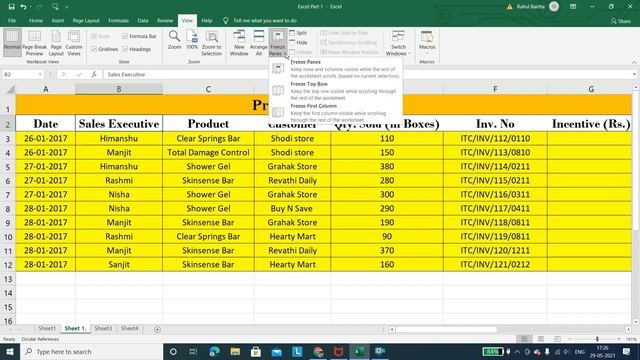
Task: Click Arrange All windows
Action: click(x=259, y=43)
